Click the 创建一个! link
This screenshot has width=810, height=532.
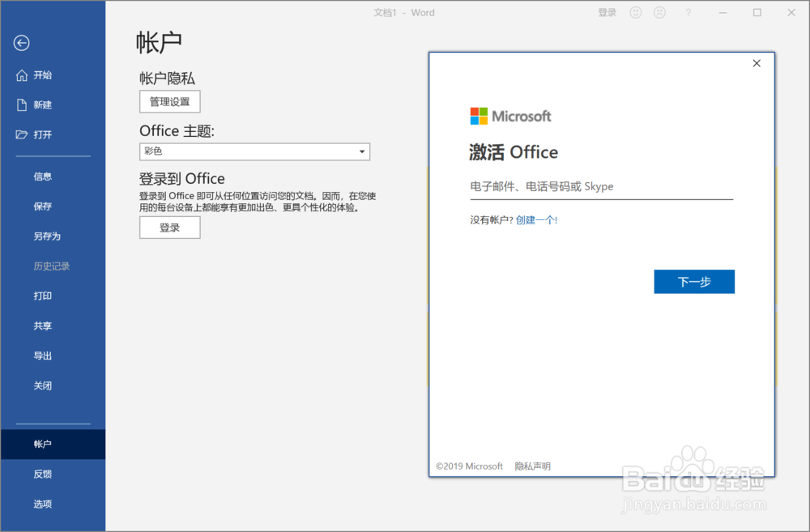point(537,220)
